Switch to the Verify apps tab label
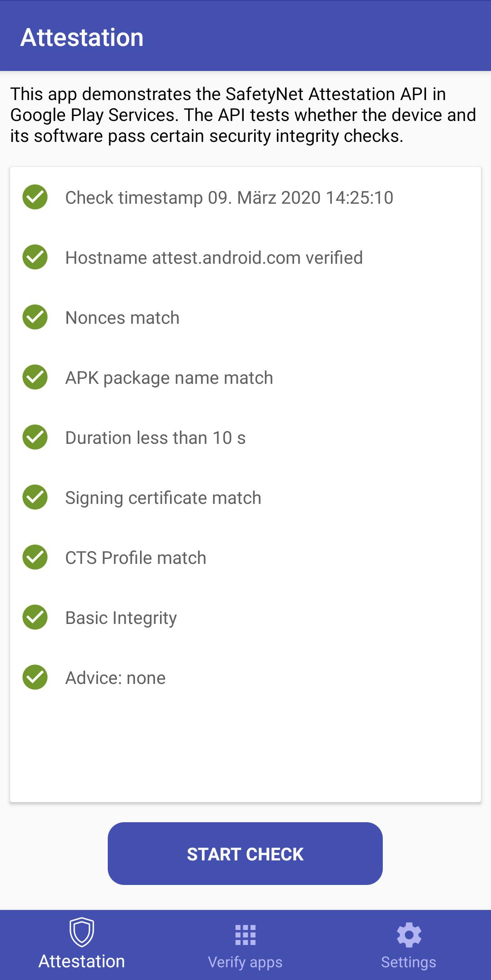491x980 pixels. tap(245, 962)
